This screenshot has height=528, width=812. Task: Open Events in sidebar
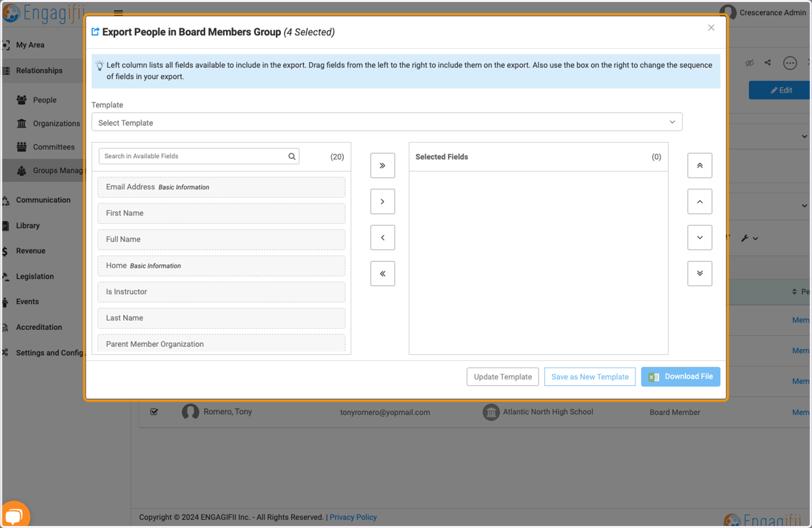click(27, 302)
